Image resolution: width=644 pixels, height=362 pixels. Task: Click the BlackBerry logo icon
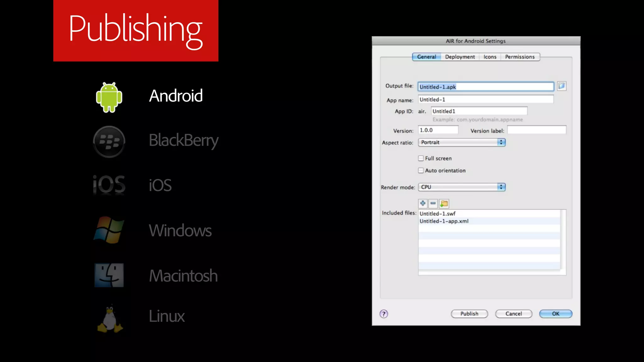click(109, 142)
